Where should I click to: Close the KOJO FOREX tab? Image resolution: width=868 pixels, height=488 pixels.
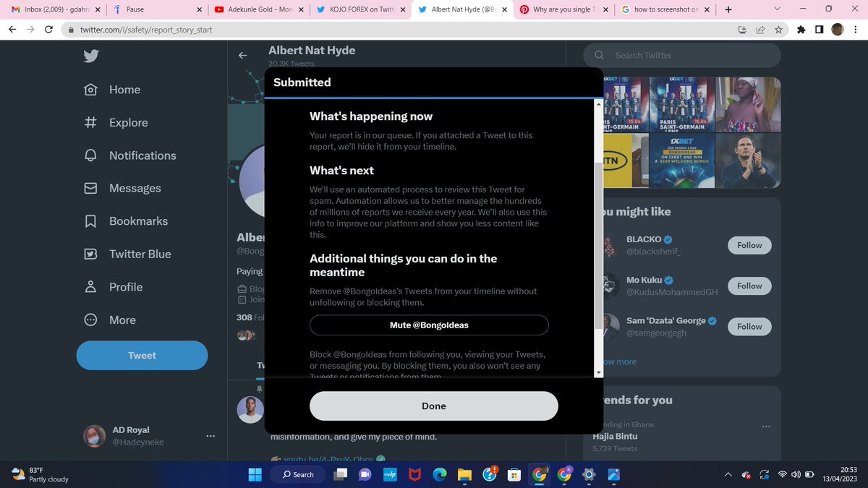pyautogui.click(x=402, y=9)
